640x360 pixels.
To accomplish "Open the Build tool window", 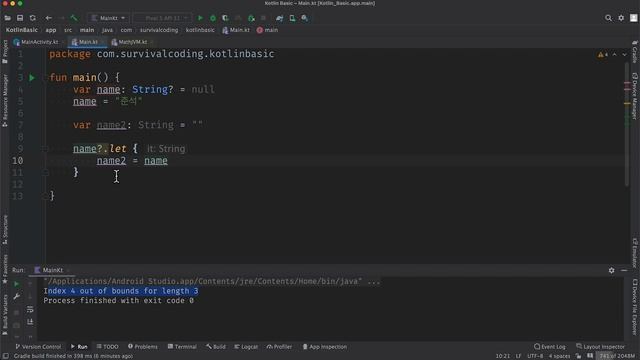I will coord(216,347).
